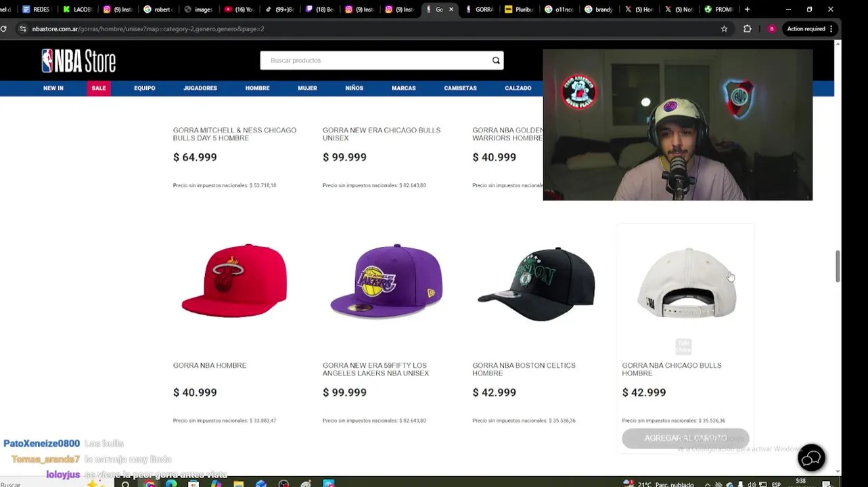The image size is (868, 487).
Task: Open Gorra NBA Boston Celtics Hombre title
Action: point(524,369)
